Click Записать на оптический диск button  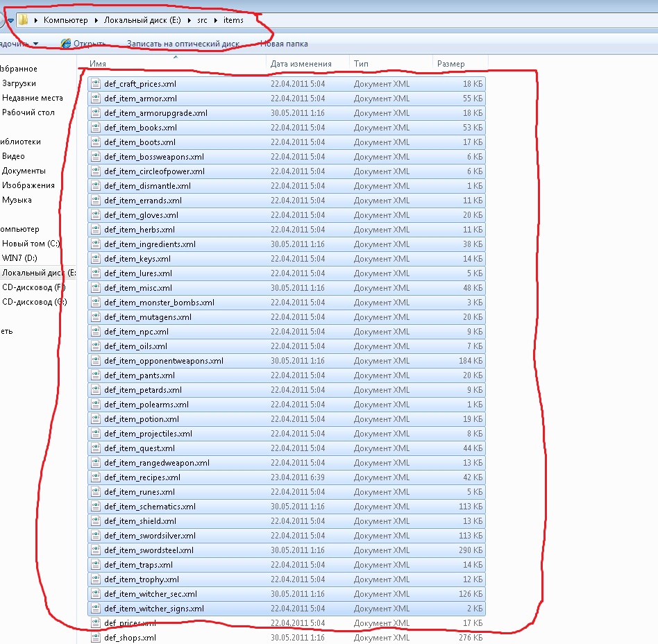point(183,44)
